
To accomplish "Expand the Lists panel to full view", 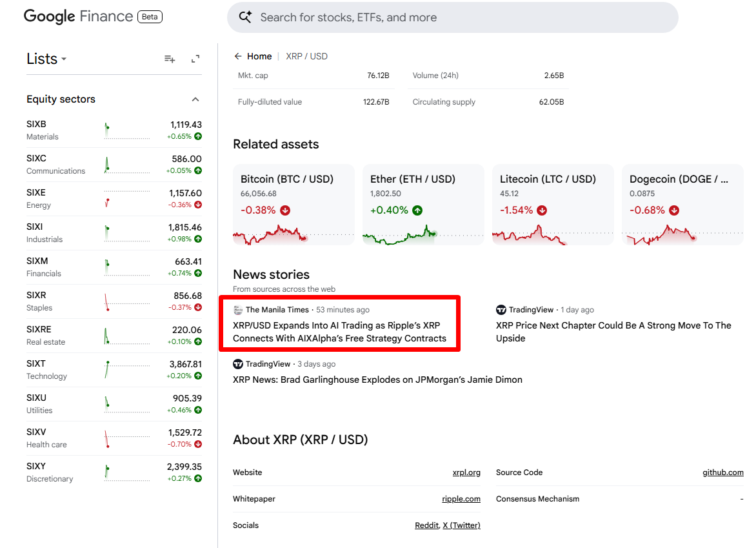I will pos(195,59).
